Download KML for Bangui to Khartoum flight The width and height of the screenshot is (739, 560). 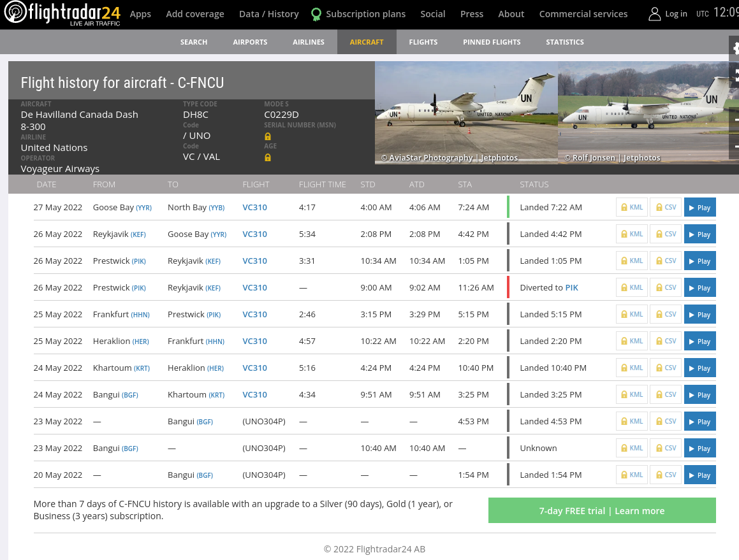631,395
